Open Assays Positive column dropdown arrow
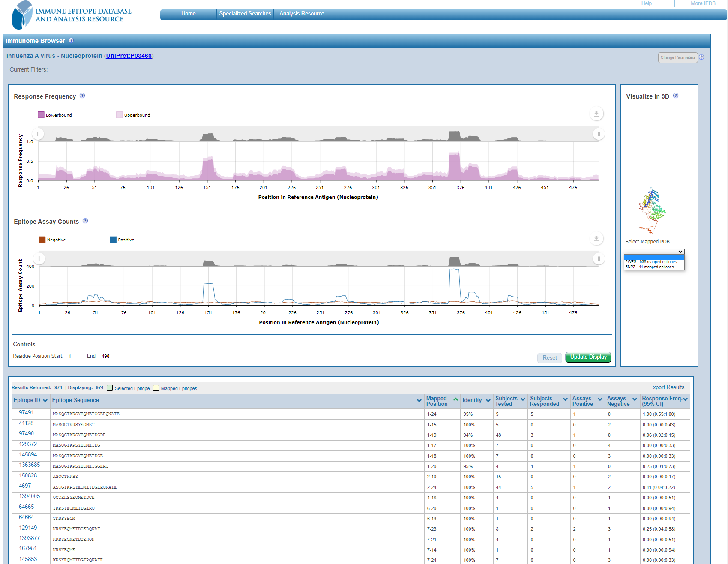The image size is (728, 564). point(600,399)
